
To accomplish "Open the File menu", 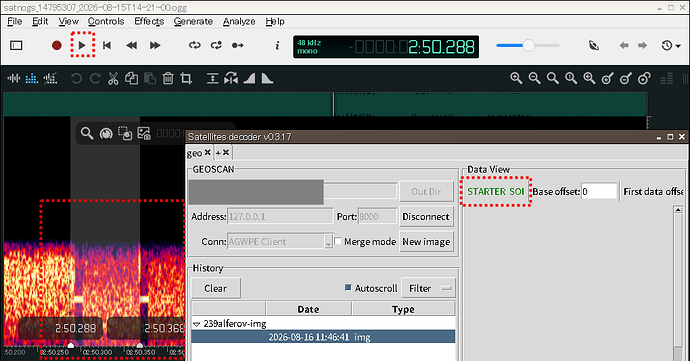I will [x=15, y=22].
